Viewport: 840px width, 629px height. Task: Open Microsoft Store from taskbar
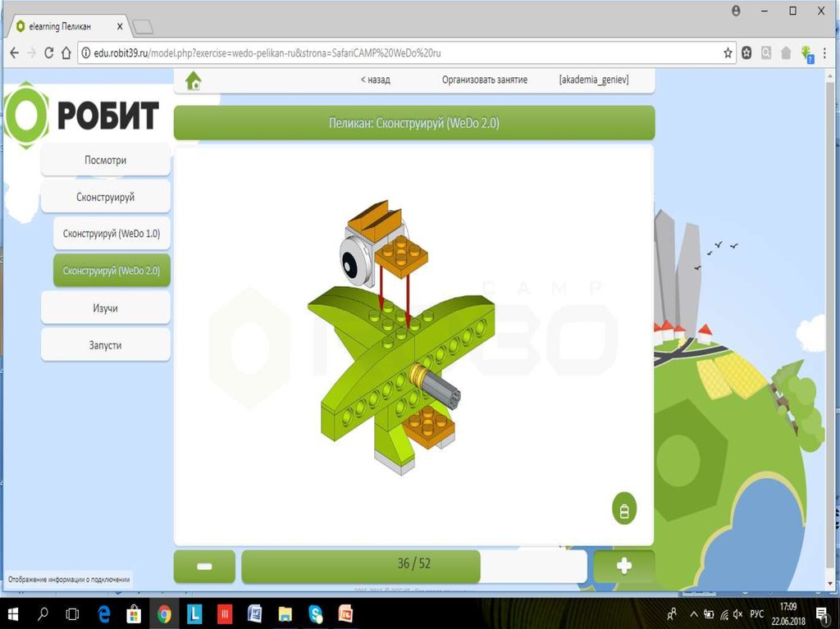point(134,614)
